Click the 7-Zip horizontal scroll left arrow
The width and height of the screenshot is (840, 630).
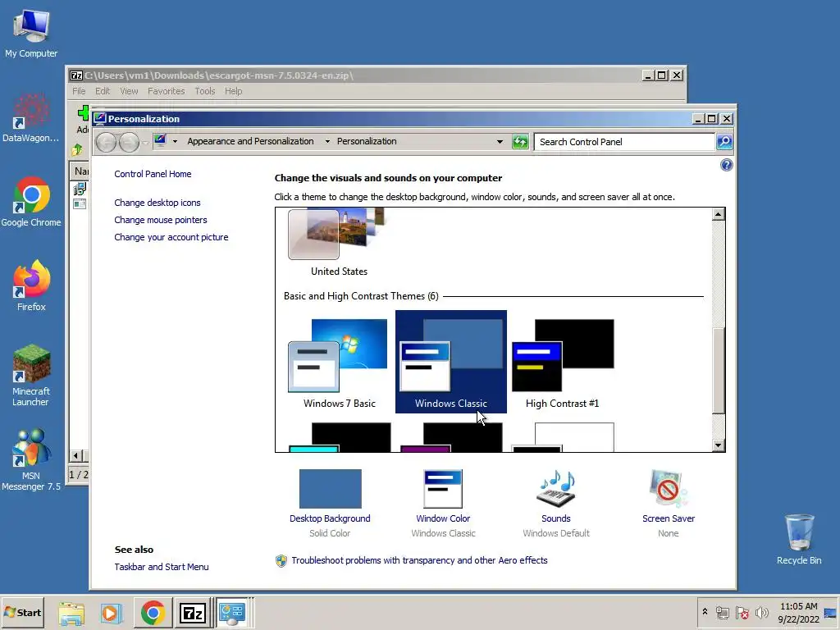click(x=75, y=456)
